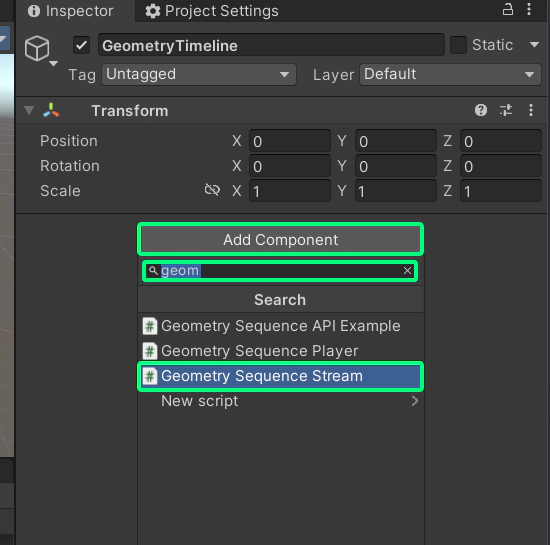This screenshot has width=550, height=545.
Task: Click the script icon beside Geometry Sequence API Example
Action: pyautogui.click(x=150, y=326)
